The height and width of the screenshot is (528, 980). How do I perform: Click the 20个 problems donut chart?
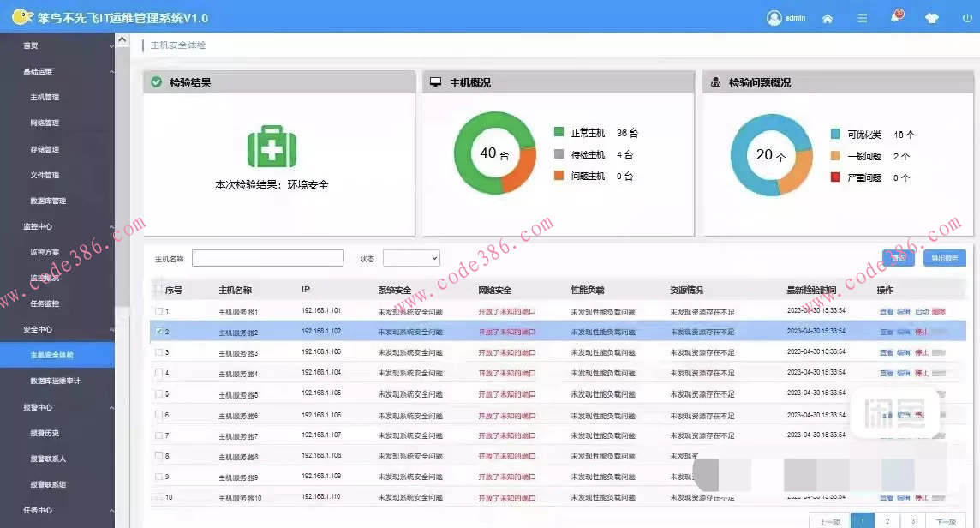[770, 156]
